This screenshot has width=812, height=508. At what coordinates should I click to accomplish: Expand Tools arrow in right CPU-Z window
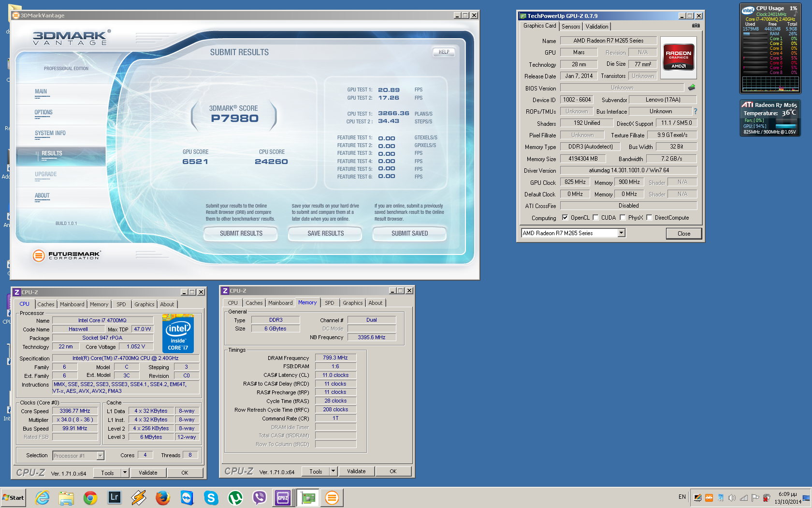pyautogui.click(x=333, y=471)
